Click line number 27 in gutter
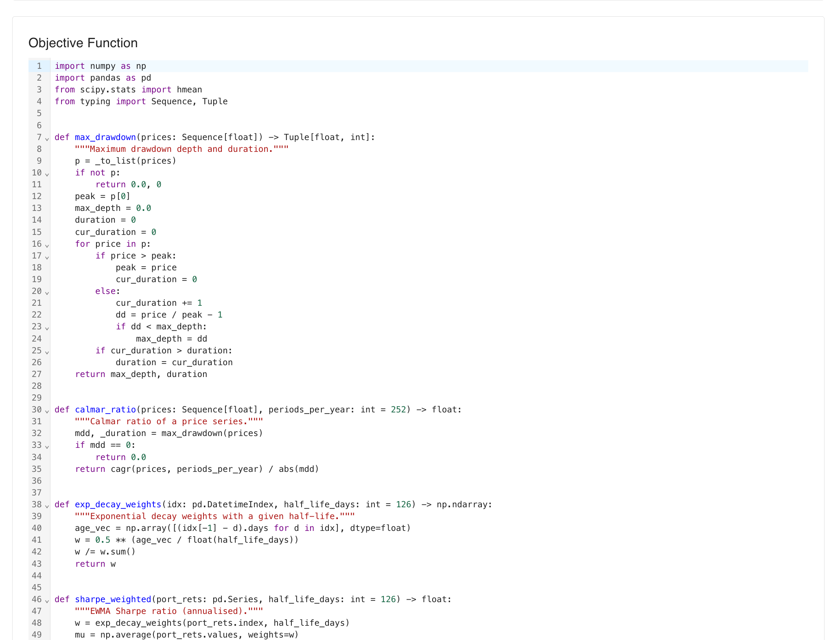Image resolution: width=840 pixels, height=640 pixels. (37, 374)
